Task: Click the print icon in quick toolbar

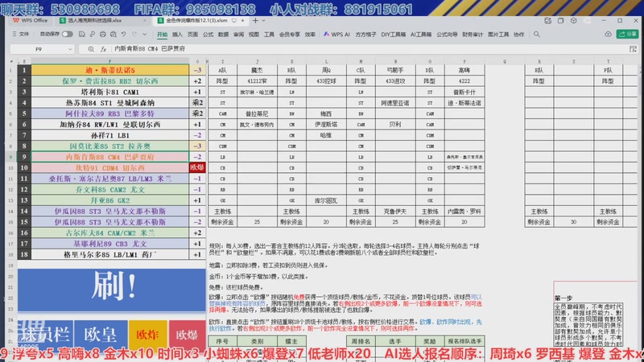Action: coord(103,35)
